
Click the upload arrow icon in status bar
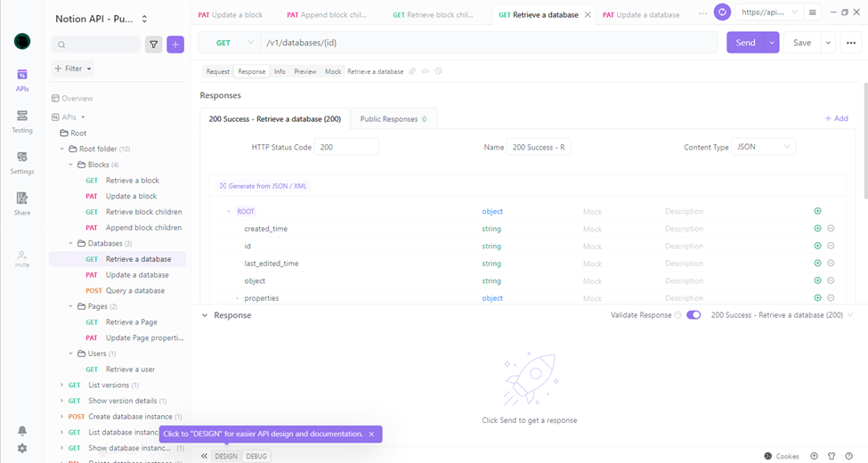click(x=814, y=456)
